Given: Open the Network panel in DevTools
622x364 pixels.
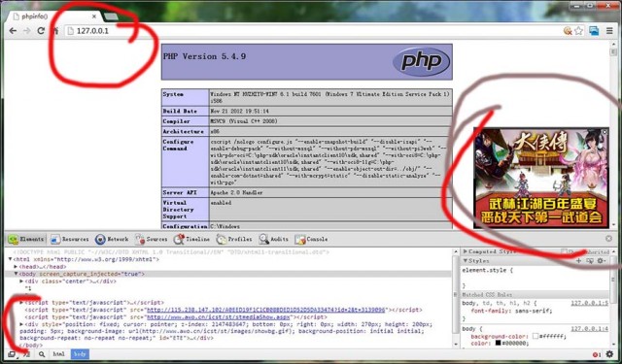Looking at the screenshot, I should tap(112, 239).
